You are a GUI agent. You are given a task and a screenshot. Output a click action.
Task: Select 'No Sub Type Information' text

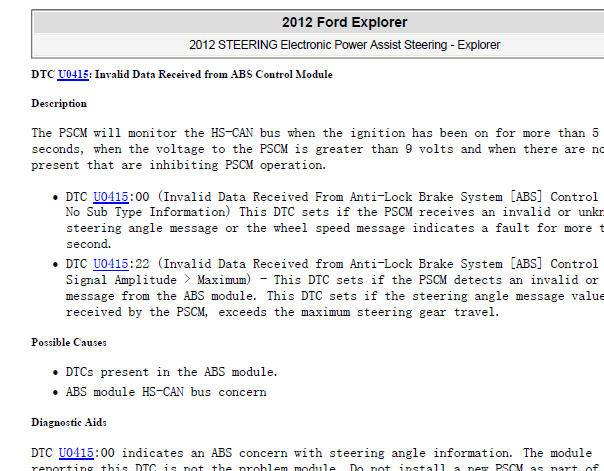coord(148,212)
